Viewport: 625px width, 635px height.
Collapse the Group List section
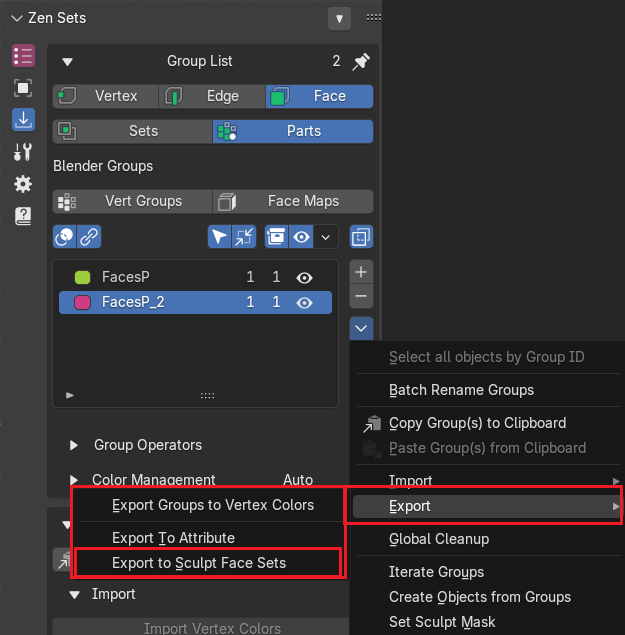click(67, 62)
